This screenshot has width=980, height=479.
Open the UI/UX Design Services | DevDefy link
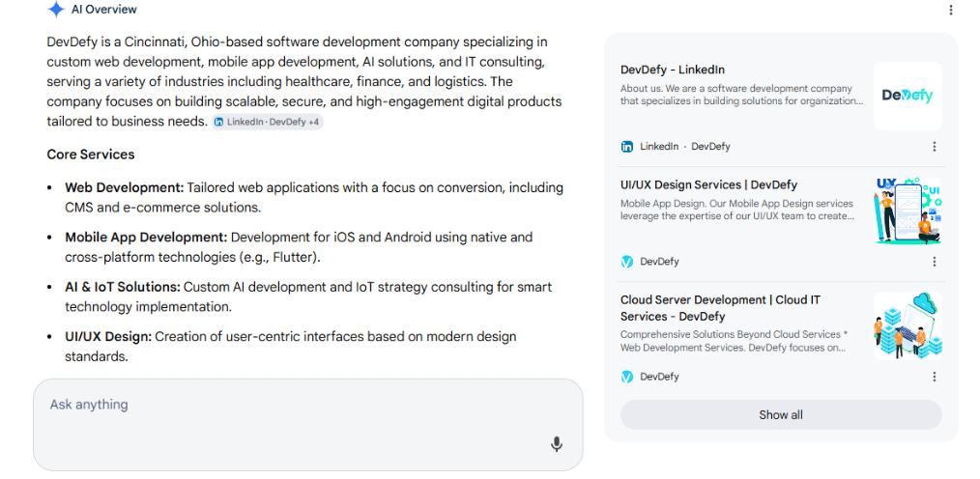(708, 184)
